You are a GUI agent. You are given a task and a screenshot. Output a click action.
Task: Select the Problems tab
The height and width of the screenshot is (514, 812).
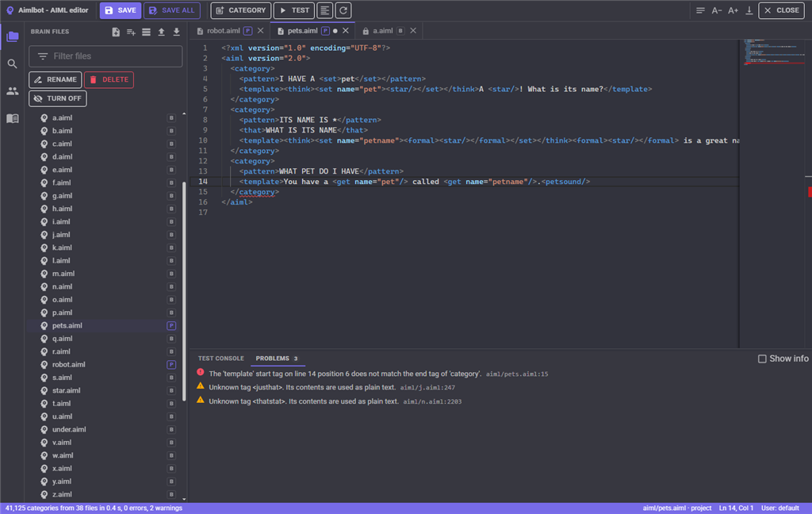coord(277,359)
